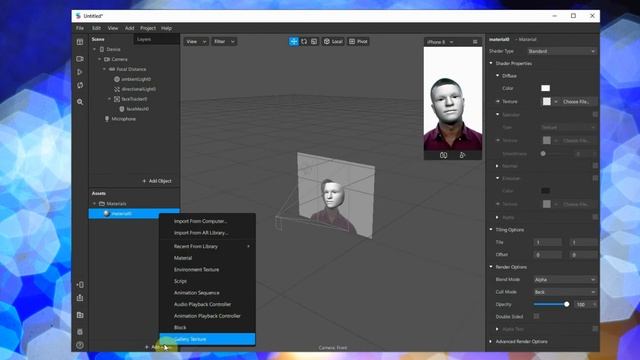Screen dimensions: 640x360
Task: Toggle Pivot mode button
Action: (x=358, y=42)
